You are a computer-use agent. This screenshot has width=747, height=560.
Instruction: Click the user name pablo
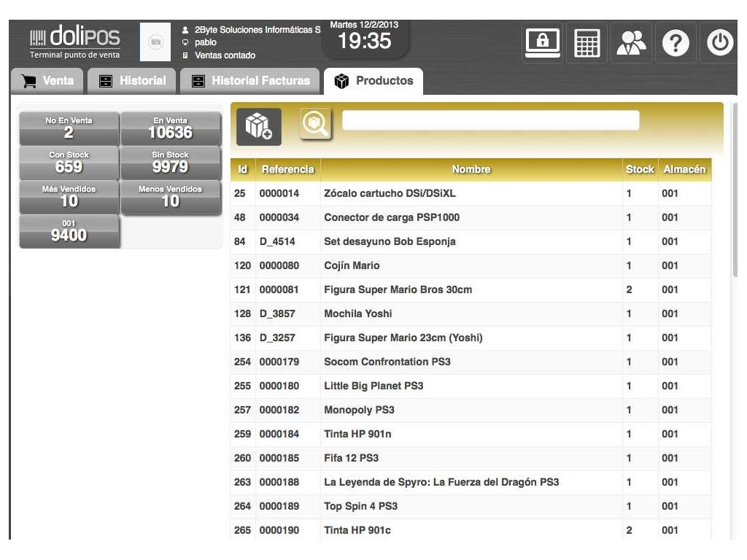[x=205, y=42]
